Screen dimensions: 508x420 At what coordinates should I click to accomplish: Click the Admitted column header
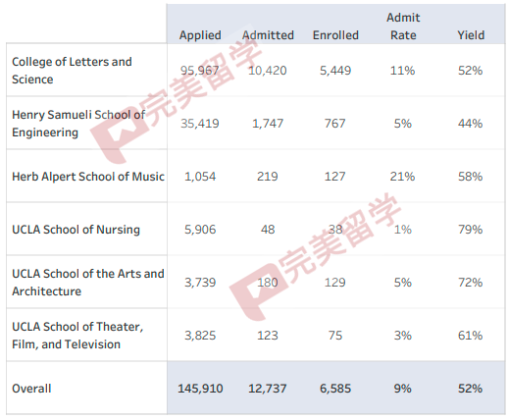point(268,35)
